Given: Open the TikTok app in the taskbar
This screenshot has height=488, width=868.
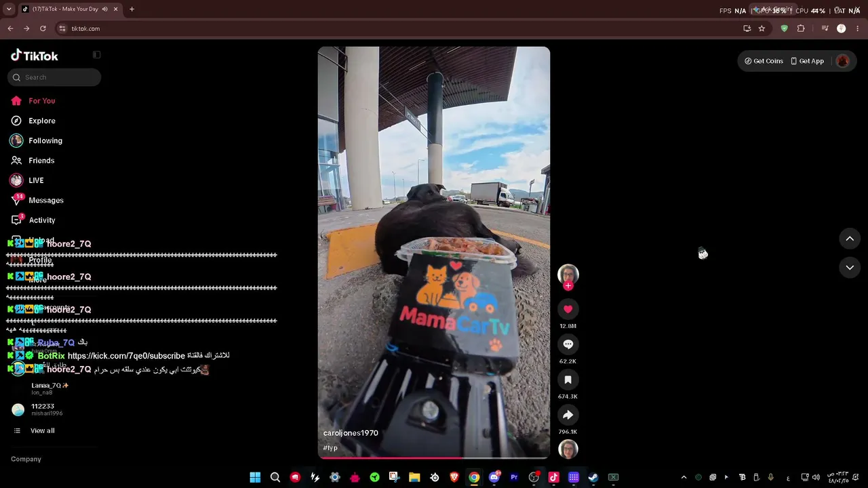Looking at the screenshot, I should [553, 477].
